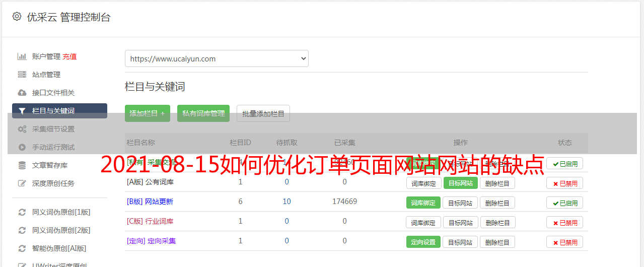Click 删除栏目 for 定向采集 row
This screenshot has height=267, width=644.
pyautogui.click(x=497, y=242)
